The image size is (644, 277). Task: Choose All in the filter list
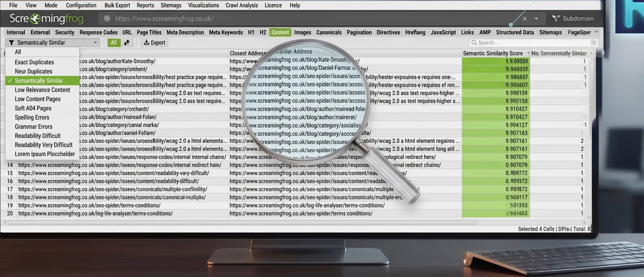tap(42, 52)
